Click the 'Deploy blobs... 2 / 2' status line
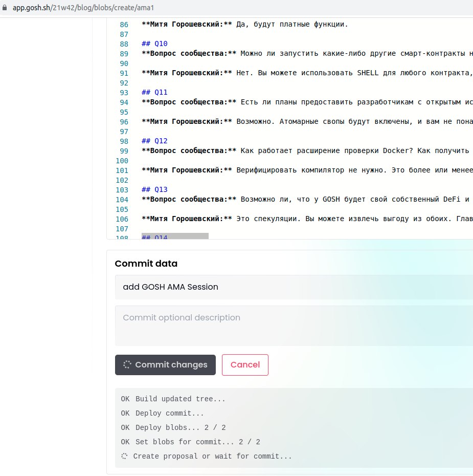The width and height of the screenshot is (473, 476). (x=180, y=427)
